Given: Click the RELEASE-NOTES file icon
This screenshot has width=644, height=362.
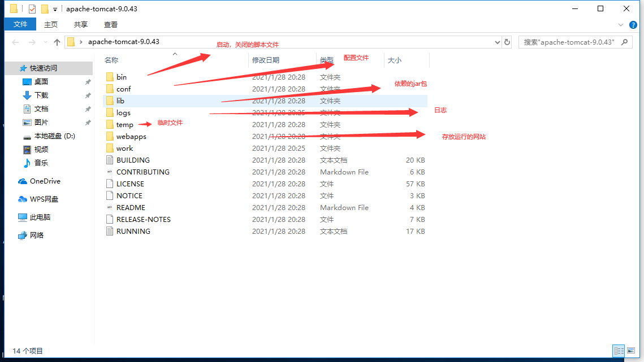Looking at the screenshot, I should pyautogui.click(x=110, y=220).
